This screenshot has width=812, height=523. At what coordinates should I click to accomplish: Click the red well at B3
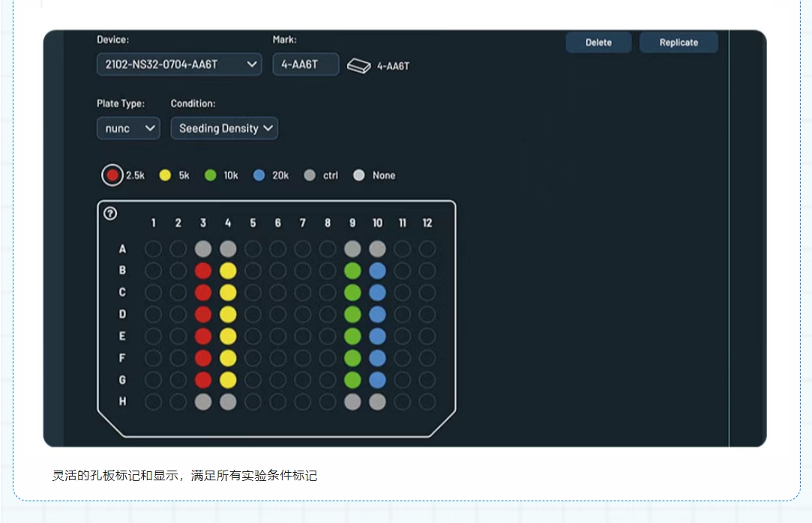203,270
